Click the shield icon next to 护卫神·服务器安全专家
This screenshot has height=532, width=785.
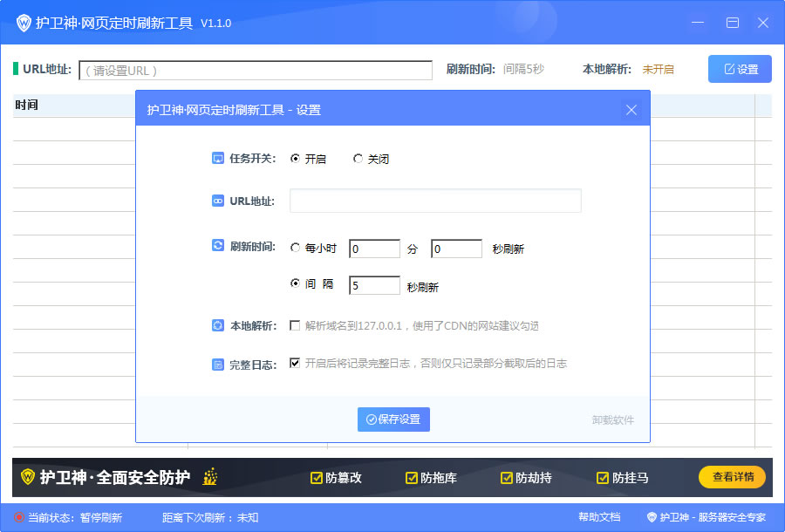(652, 516)
